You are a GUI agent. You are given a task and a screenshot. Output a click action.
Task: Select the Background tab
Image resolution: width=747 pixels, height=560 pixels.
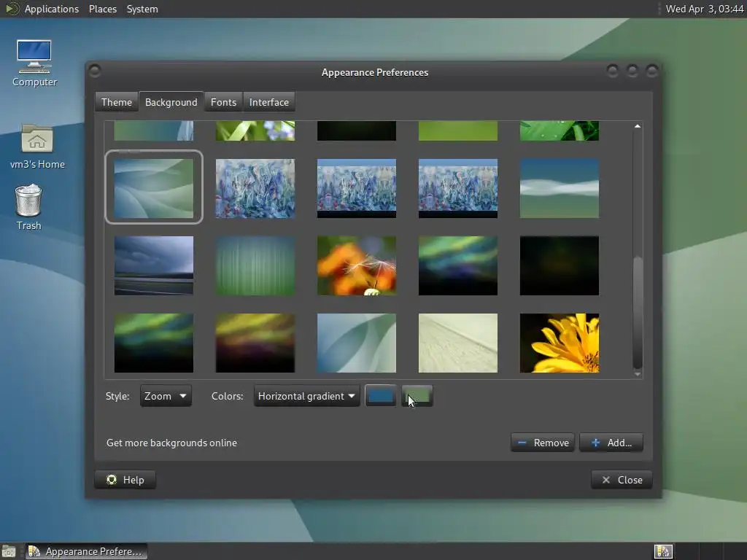coord(171,102)
